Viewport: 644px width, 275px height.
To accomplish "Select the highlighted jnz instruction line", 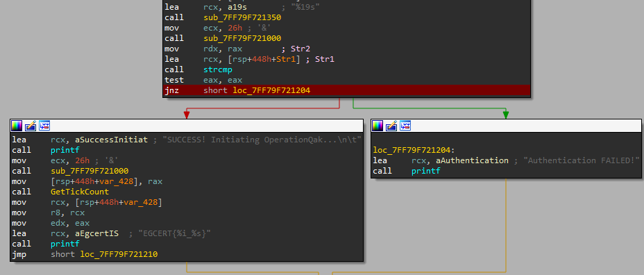I will tap(347, 90).
